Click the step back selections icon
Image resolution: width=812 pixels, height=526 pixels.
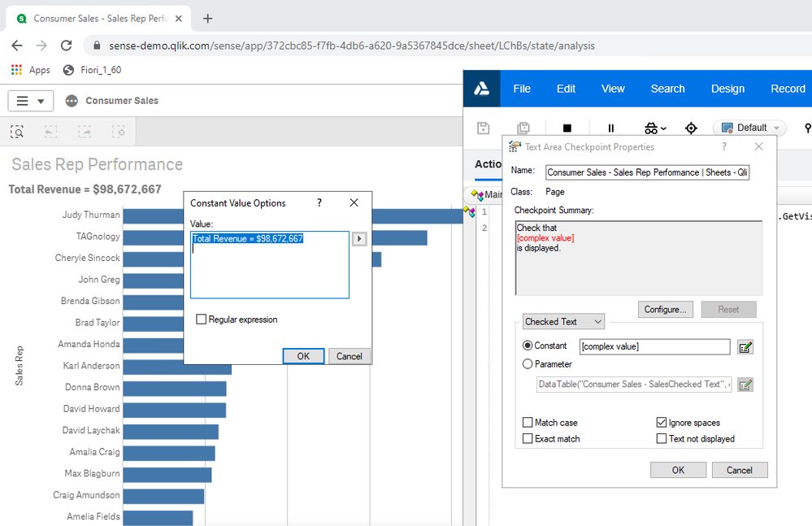(50, 132)
